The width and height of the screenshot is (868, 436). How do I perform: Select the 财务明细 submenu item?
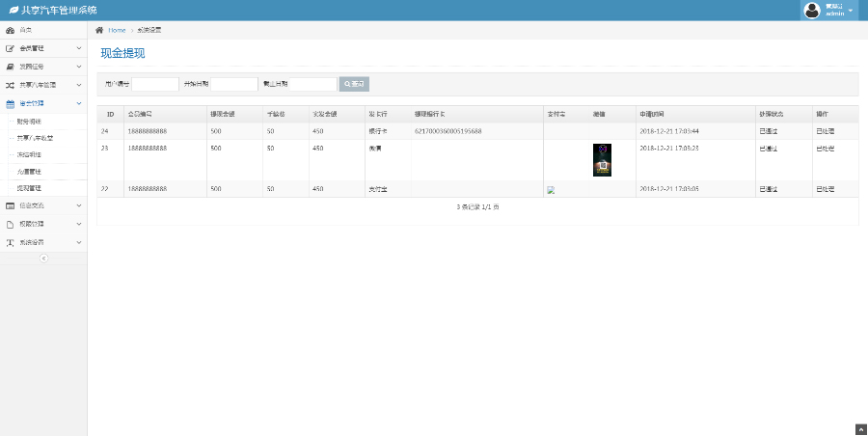[30, 122]
